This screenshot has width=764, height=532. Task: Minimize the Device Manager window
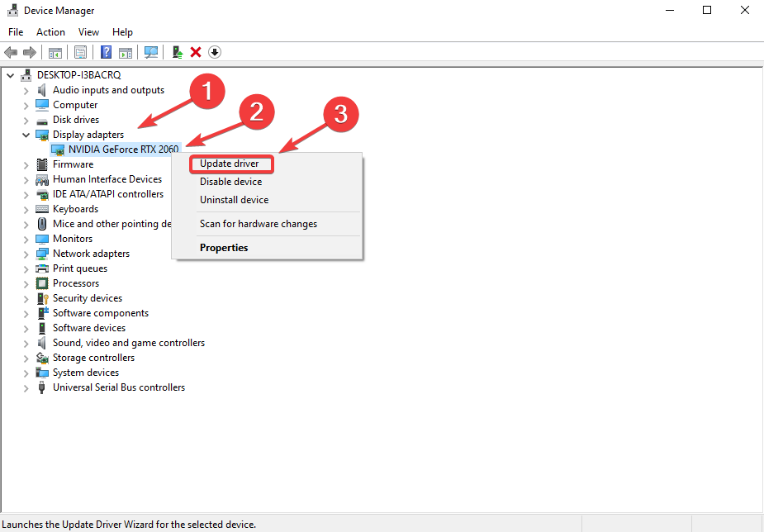(x=671, y=10)
